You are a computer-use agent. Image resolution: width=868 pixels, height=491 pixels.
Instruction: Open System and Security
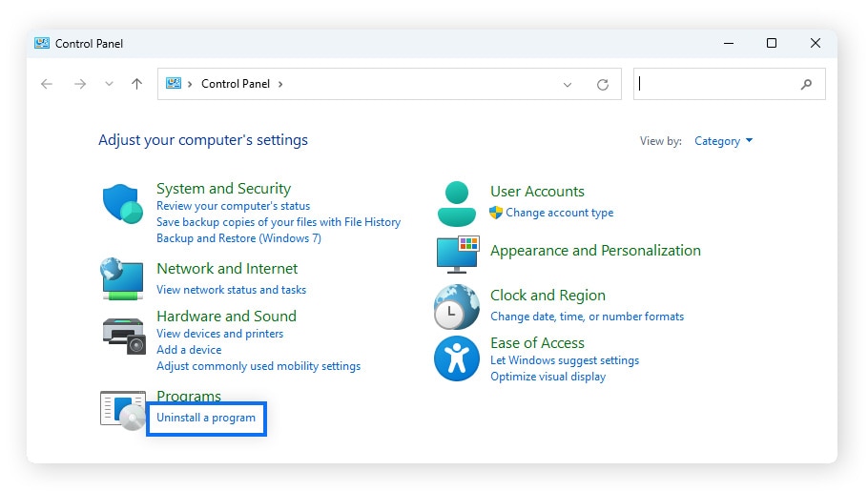(x=223, y=188)
